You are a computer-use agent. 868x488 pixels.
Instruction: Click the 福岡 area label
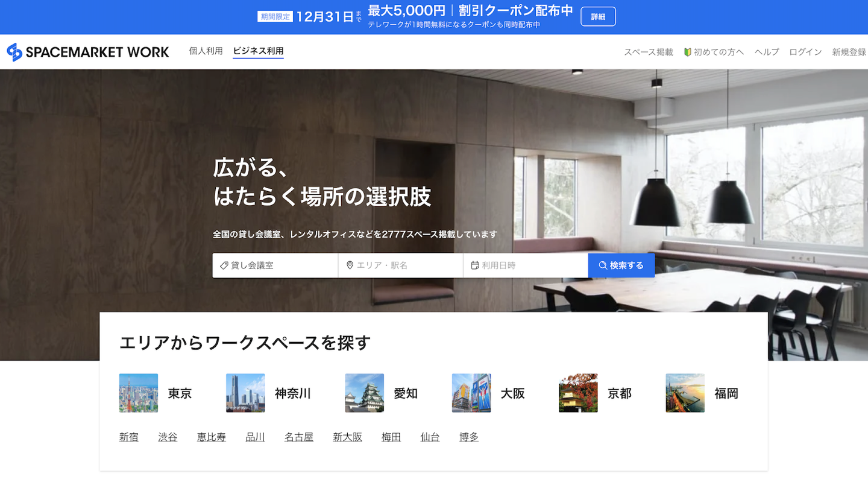[726, 393]
